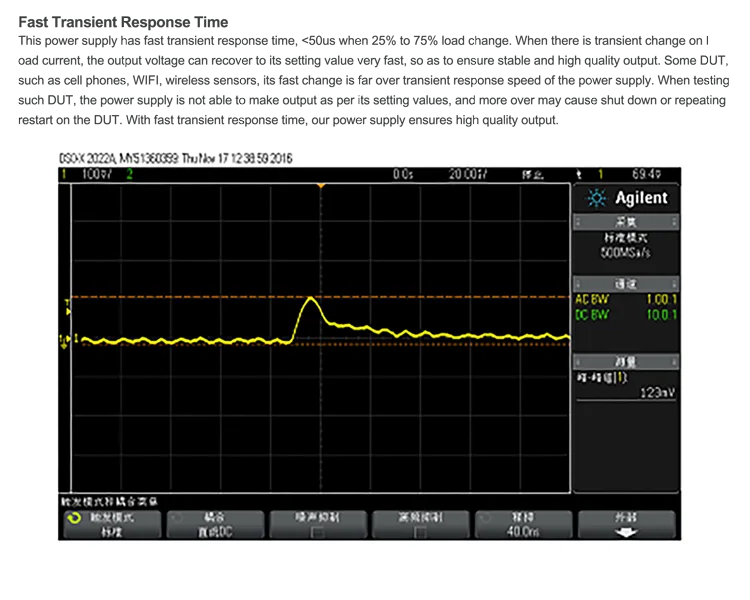Expand the 外部 submenu with down arrow

(x=626, y=525)
